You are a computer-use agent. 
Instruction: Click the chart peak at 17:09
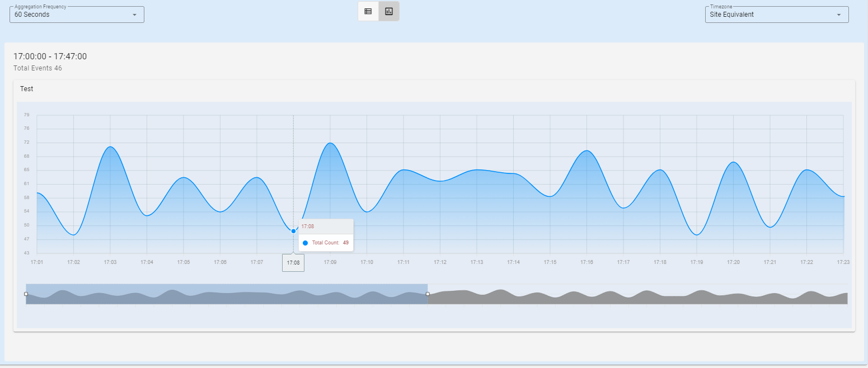coord(330,143)
